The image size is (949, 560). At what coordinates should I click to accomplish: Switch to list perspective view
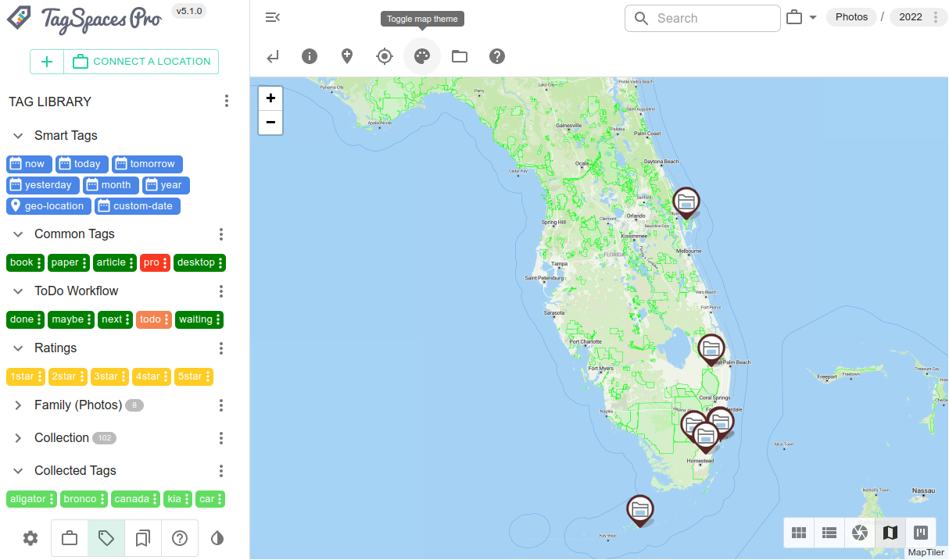pyautogui.click(x=829, y=533)
